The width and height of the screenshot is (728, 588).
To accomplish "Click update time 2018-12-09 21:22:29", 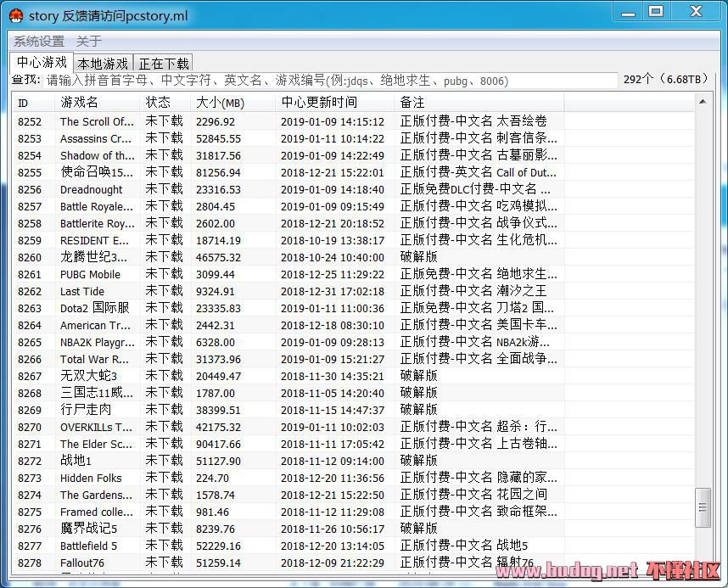I will point(333,563).
